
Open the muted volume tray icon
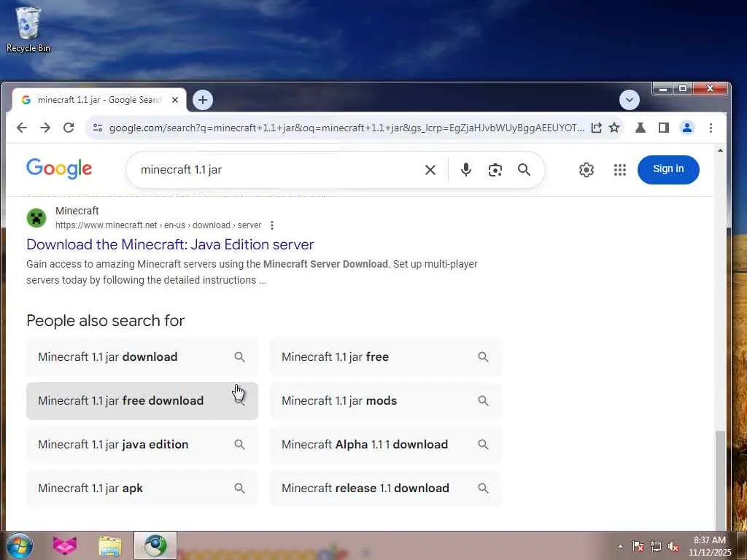[673, 547]
